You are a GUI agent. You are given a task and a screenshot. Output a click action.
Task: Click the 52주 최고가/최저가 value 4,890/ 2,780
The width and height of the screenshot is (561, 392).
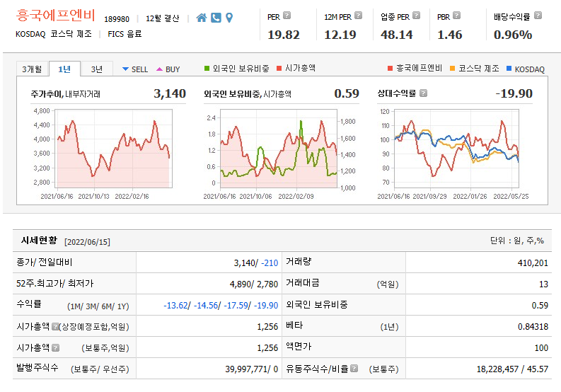pyautogui.click(x=254, y=284)
